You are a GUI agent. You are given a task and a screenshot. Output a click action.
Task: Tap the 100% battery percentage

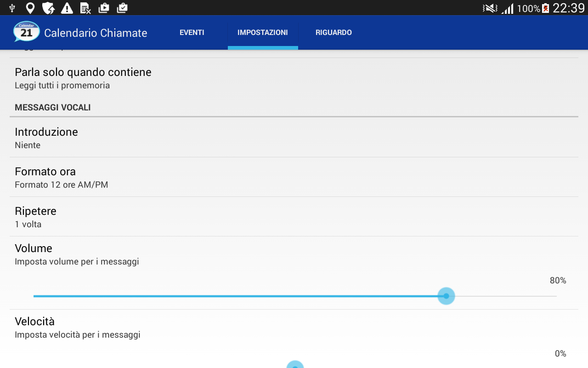tap(528, 8)
